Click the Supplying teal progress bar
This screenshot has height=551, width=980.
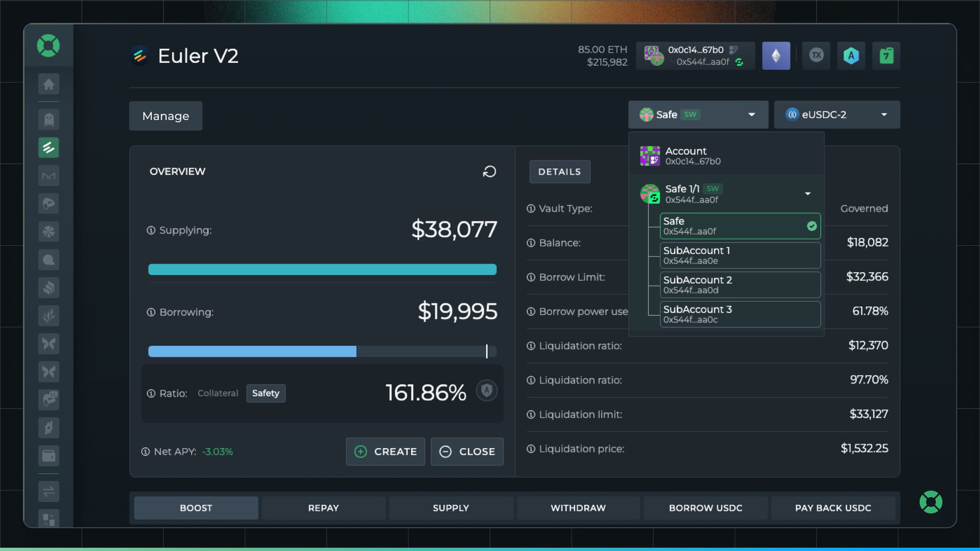[322, 269]
